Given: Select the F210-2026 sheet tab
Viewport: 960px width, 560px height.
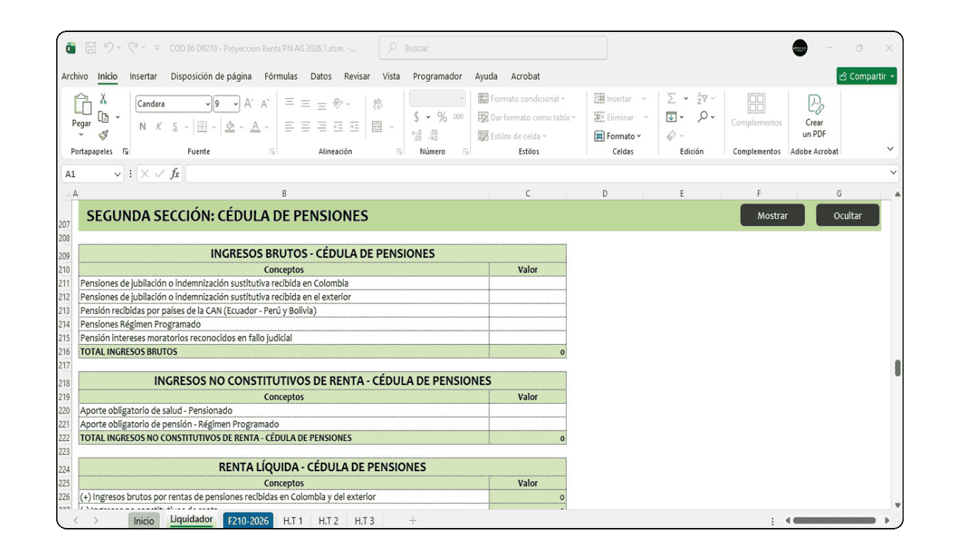Looking at the screenshot, I should click(247, 520).
